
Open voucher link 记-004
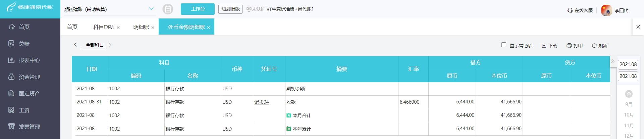(x=261, y=102)
